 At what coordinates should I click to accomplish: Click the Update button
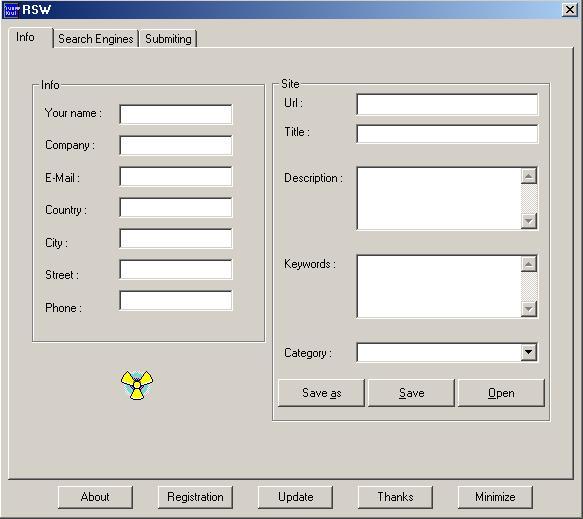pyautogui.click(x=295, y=497)
